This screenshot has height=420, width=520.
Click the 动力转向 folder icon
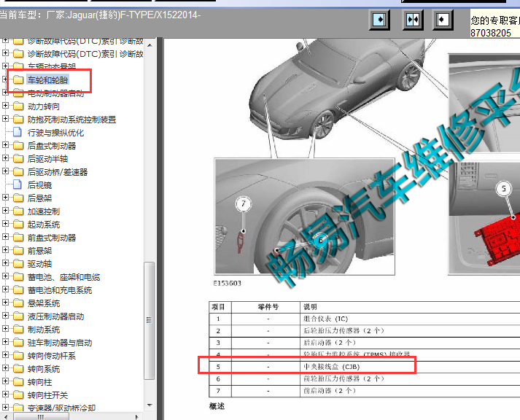(x=18, y=106)
